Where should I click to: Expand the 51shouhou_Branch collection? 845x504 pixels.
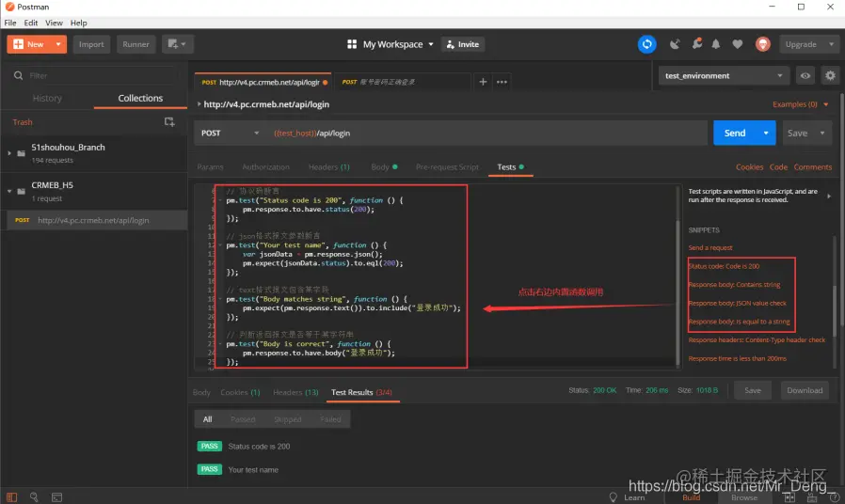point(9,153)
